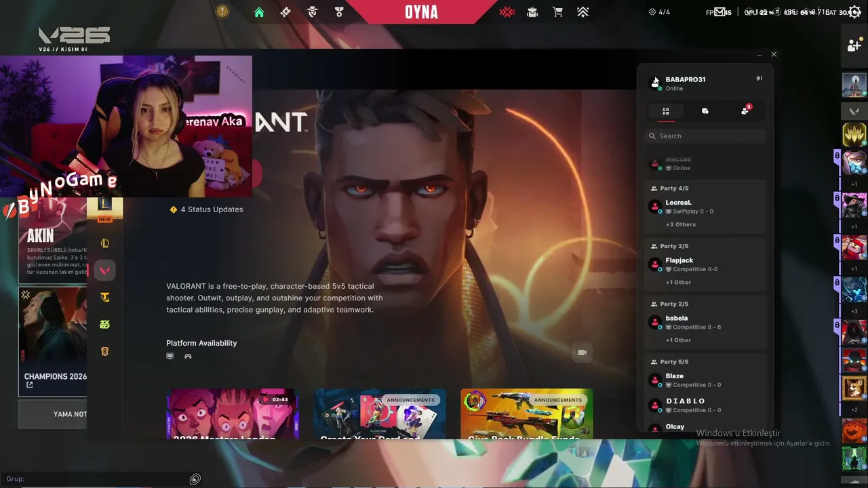The image size is (868, 488).
Task: Click the blue masked girl avatar in sidebar
Action: (854, 163)
